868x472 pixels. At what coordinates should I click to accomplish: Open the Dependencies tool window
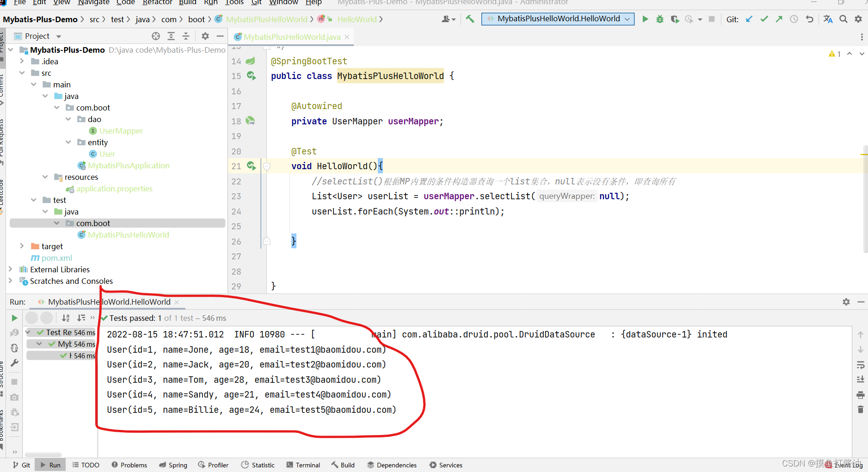pos(392,465)
